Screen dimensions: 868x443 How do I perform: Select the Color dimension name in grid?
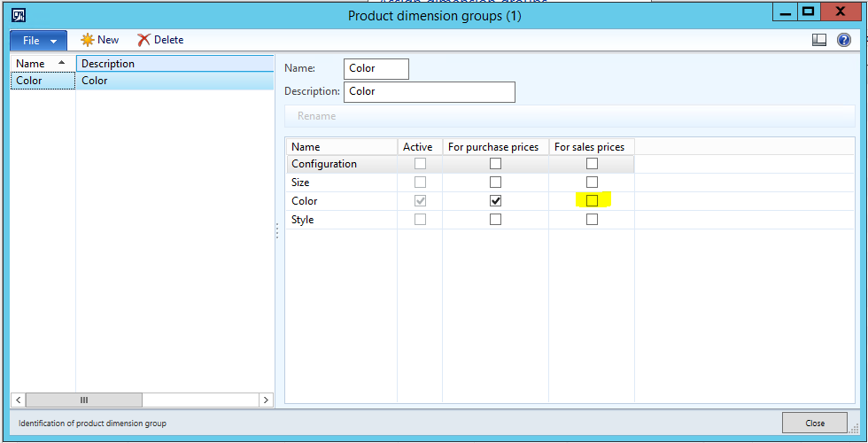coord(305,201)
